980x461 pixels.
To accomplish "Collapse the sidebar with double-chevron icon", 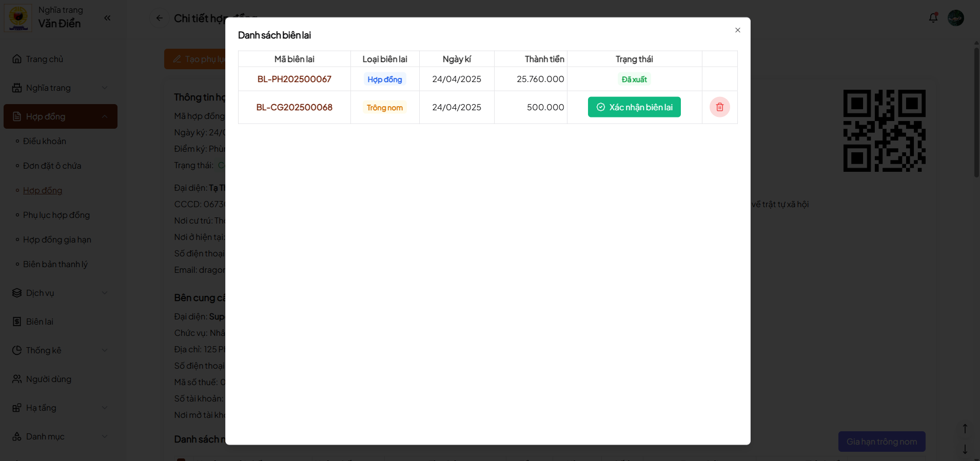I will point(107,18).
